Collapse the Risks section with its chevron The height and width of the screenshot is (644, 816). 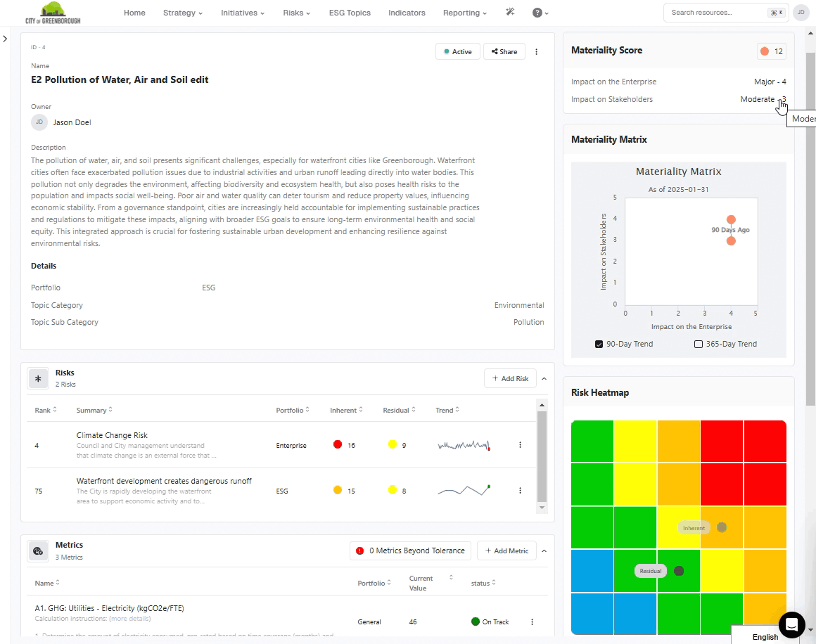(544, 378)
